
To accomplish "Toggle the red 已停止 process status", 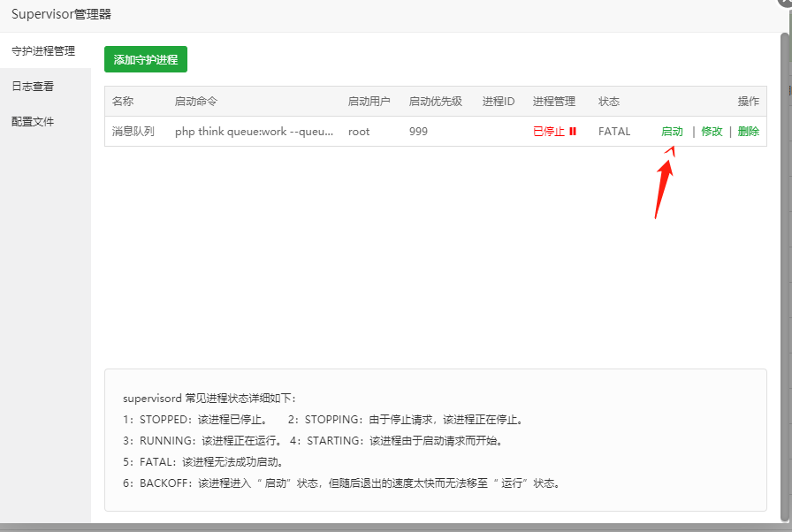I will point(549,132).
